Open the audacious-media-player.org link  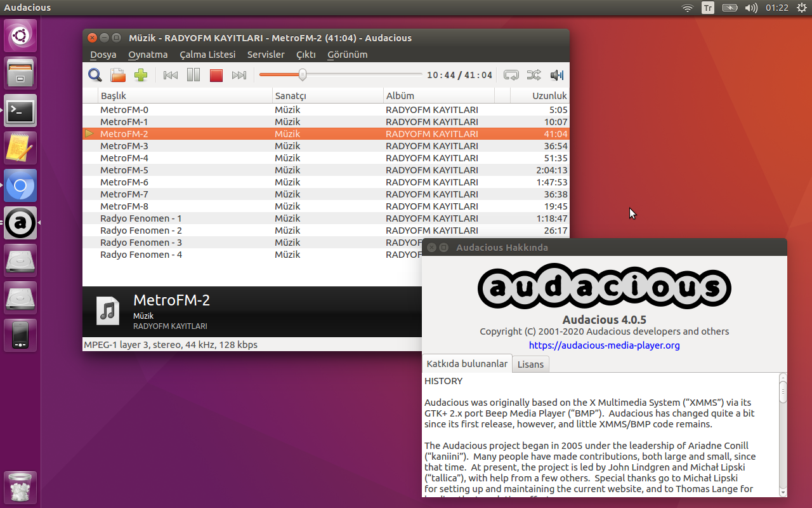605,345
